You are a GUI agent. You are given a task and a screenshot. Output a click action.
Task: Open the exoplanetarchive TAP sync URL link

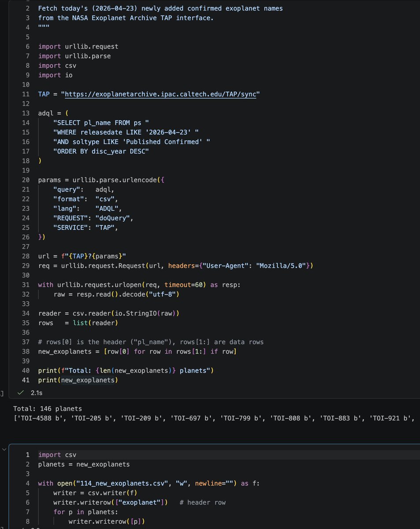pyautogui.click(x=160, y=94)
